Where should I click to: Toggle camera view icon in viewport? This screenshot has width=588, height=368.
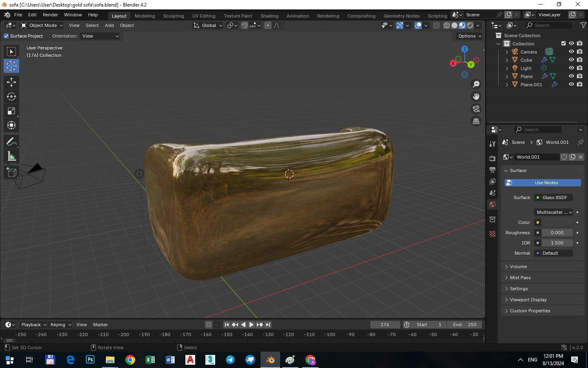click(476, 109)
